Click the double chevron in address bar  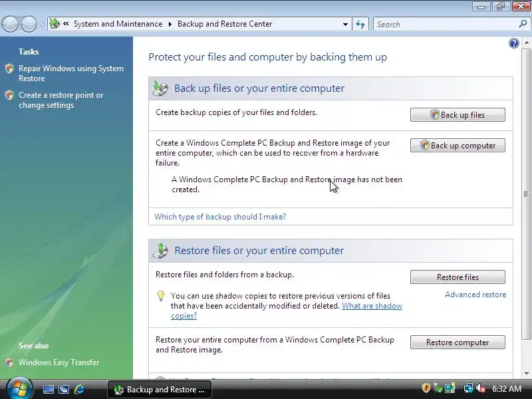[x=66, y=24]
